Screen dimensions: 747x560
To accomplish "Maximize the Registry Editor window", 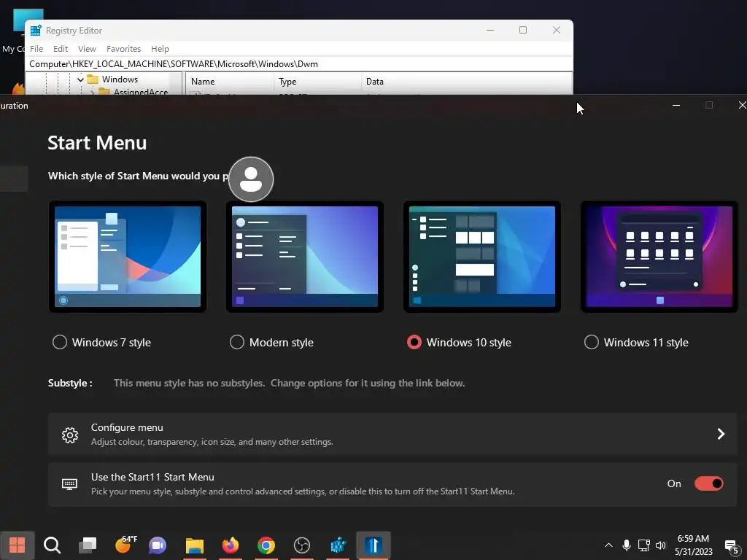I will click(x=522, y=30).
